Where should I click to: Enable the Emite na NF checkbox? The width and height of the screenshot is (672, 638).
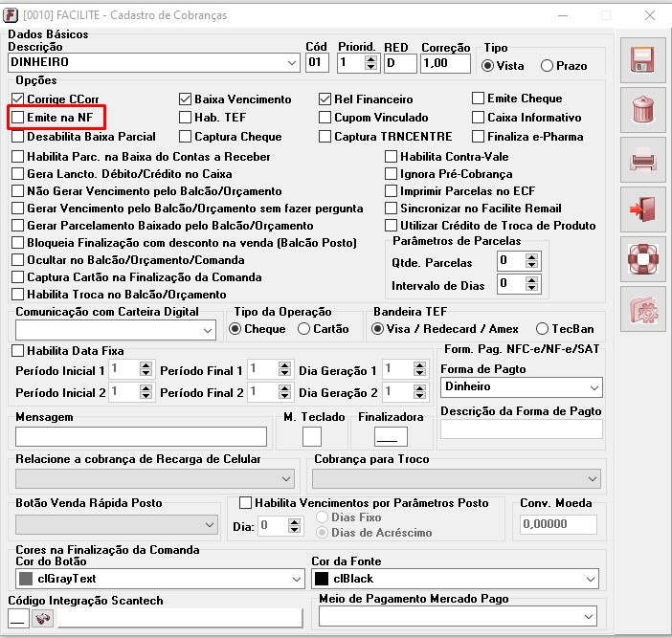click(17, 118)
